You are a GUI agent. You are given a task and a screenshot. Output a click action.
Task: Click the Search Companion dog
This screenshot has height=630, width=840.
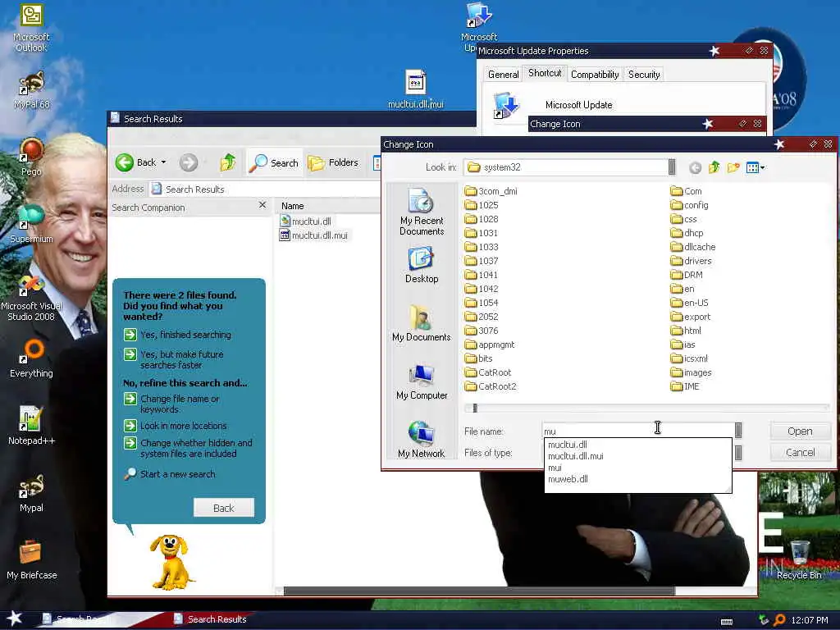[x=171, y=561]
